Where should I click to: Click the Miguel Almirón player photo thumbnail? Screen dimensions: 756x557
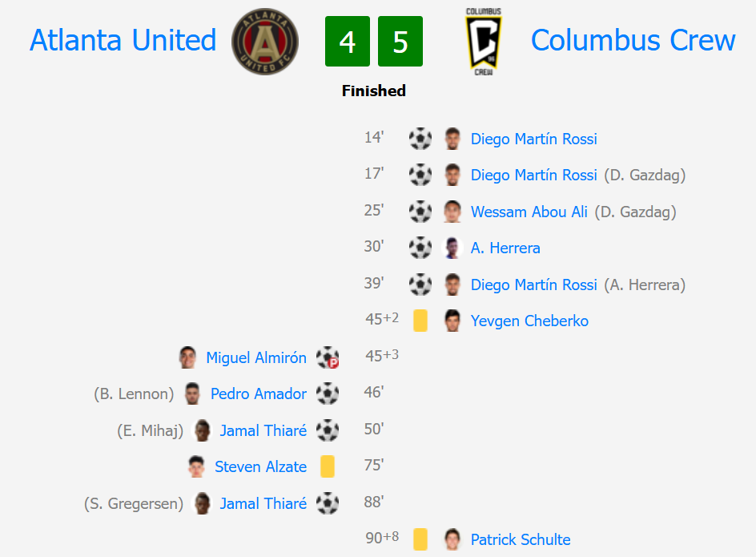point(187,357)
